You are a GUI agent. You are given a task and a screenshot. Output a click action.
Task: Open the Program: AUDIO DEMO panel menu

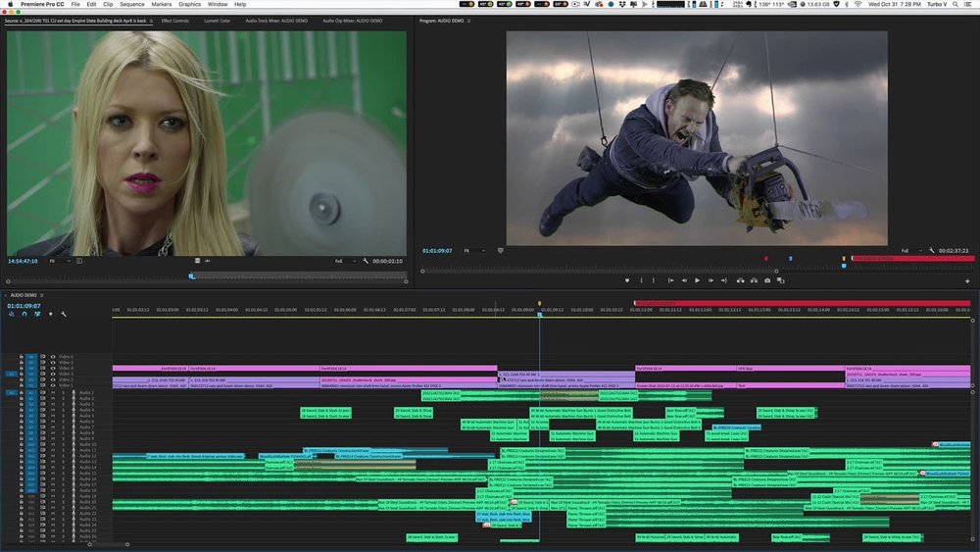coord(469,21)
